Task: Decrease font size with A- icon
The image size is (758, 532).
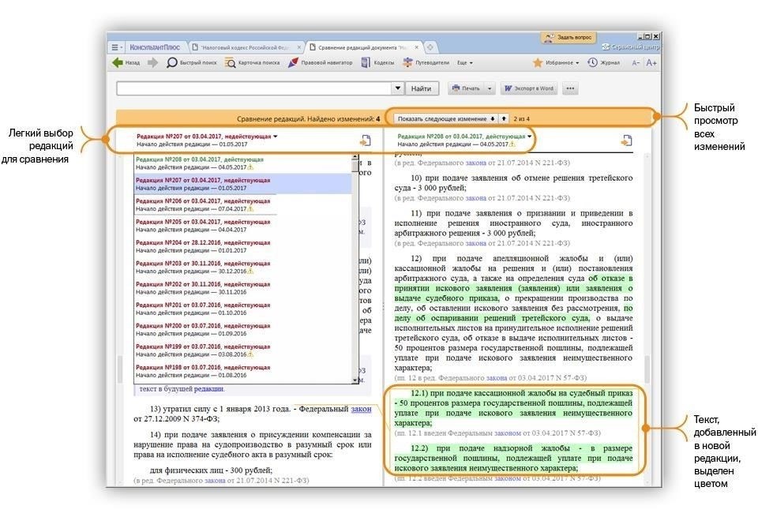Action: 636,62
